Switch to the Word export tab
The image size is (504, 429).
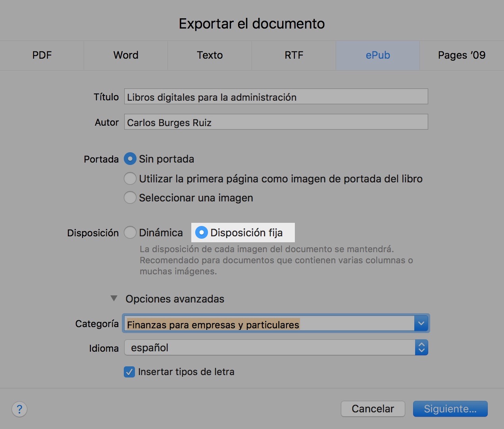[x=126, y=55]
